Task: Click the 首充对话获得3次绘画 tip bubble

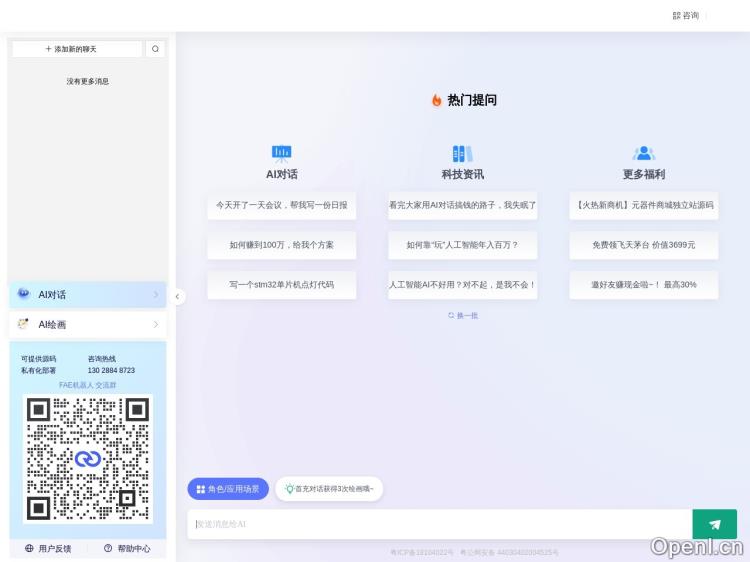Action: [x=329, y=489]
